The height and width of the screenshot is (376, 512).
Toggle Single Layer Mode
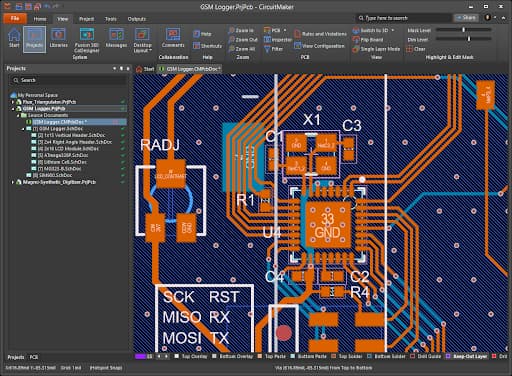(376, 49)
